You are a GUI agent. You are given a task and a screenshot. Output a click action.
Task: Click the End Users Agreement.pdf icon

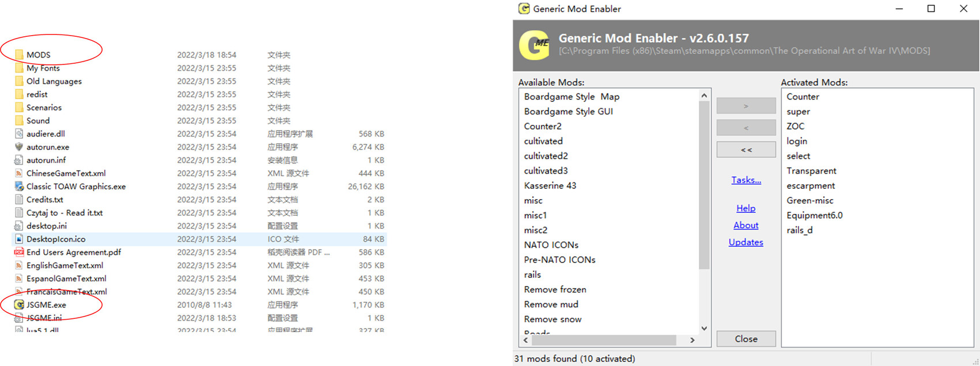tap(19, 252)
